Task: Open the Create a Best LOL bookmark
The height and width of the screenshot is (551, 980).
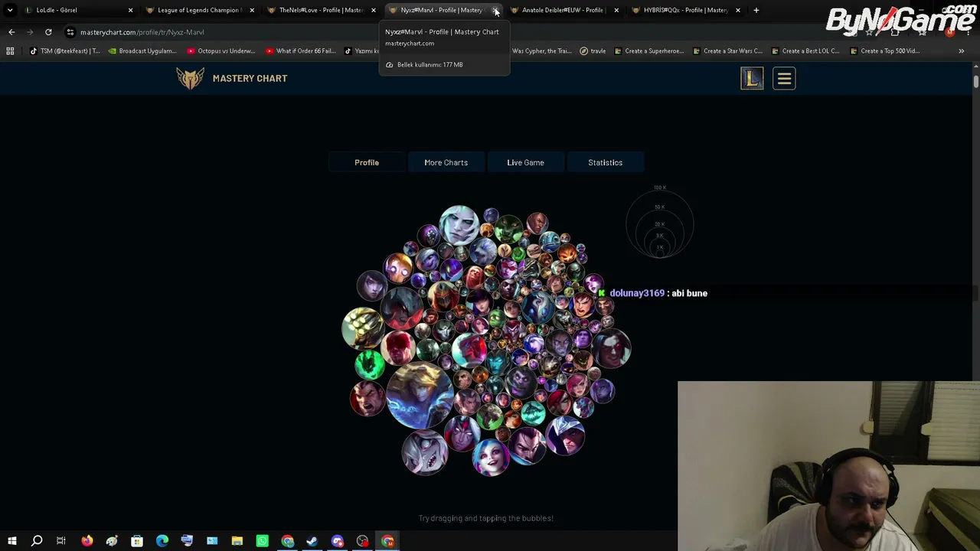Action: 805,51
